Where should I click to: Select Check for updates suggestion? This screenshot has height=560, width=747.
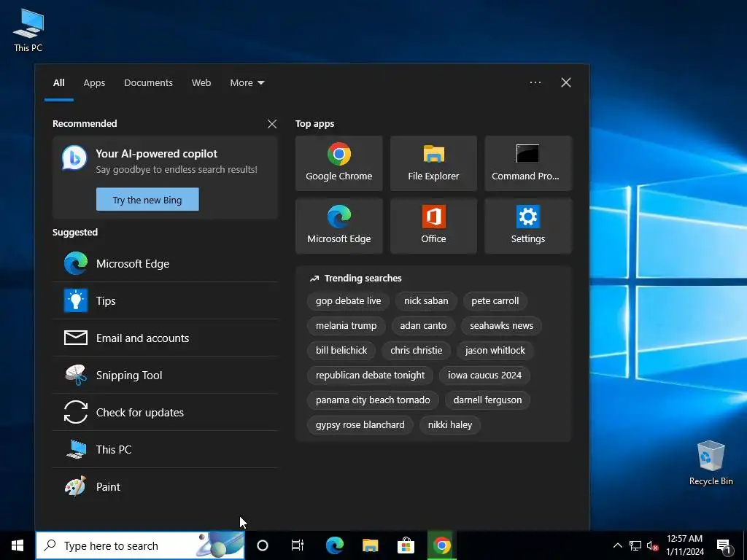(166, 413)
